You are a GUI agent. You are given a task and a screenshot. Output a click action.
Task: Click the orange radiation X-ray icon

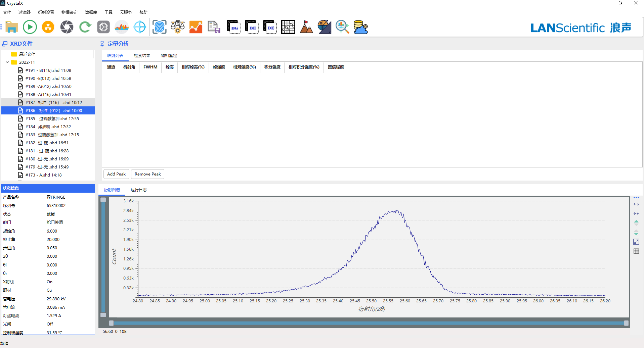tap(48, 27)
